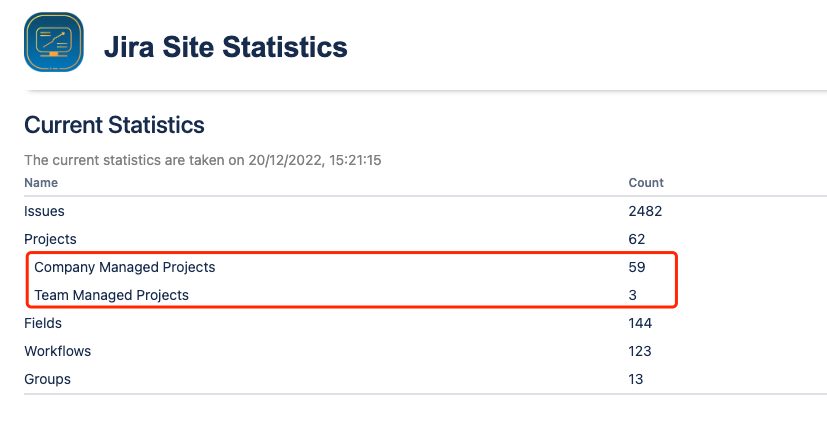Select the Groups row label
This screenshot has height=422, width=827.
47,379
